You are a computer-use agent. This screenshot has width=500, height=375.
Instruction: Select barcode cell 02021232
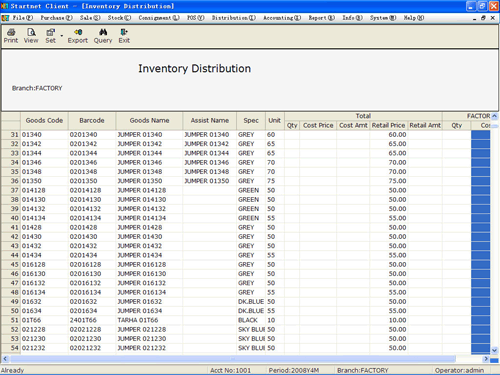(x=92, y=348)
